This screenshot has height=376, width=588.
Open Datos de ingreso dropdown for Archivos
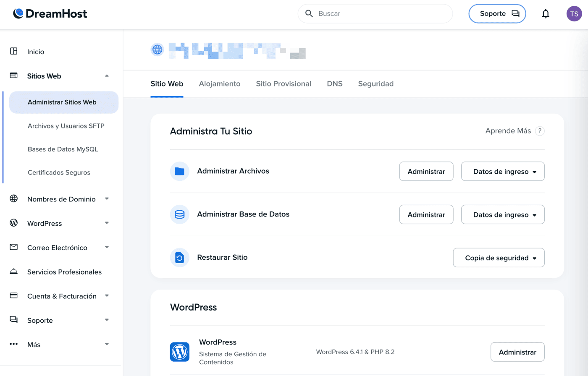click(x=503, y=171)
